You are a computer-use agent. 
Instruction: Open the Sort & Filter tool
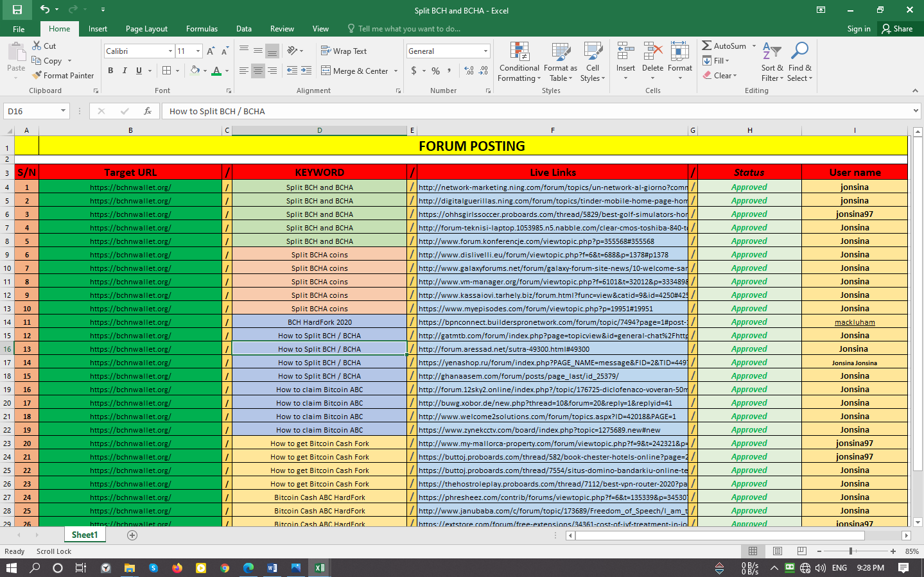pos(771,62)
